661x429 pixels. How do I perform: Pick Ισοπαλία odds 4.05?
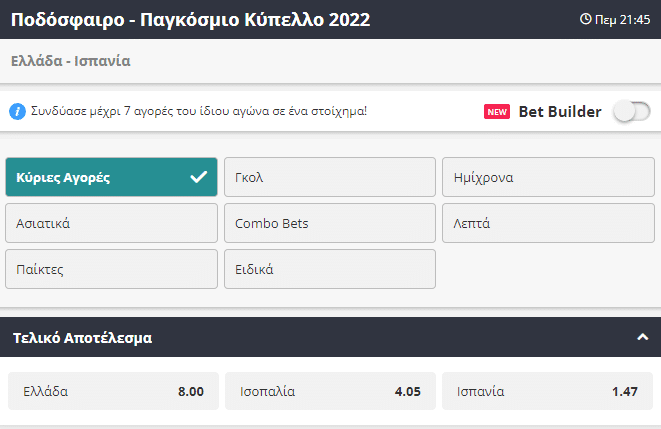coord(330,391)
